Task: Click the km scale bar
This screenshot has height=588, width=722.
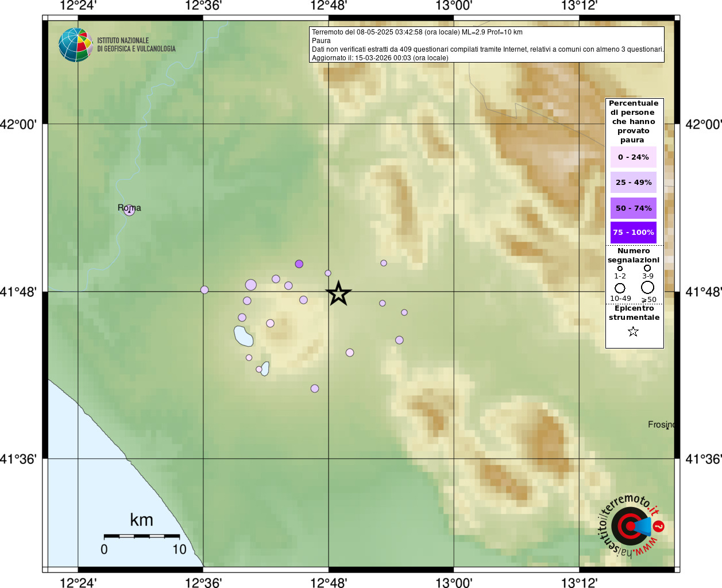Action: pyautogui.click(x=142, y=536)
